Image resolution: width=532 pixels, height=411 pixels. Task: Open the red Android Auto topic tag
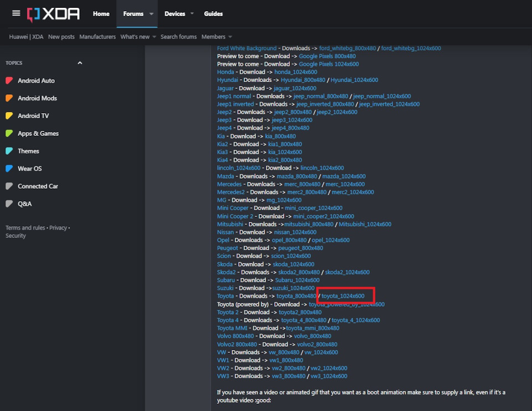pos(9,80)
